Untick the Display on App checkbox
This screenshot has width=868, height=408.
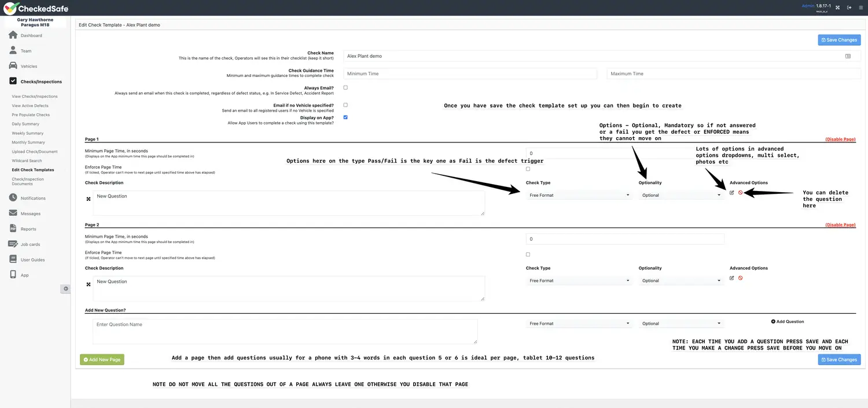click(x=345, y=117)
